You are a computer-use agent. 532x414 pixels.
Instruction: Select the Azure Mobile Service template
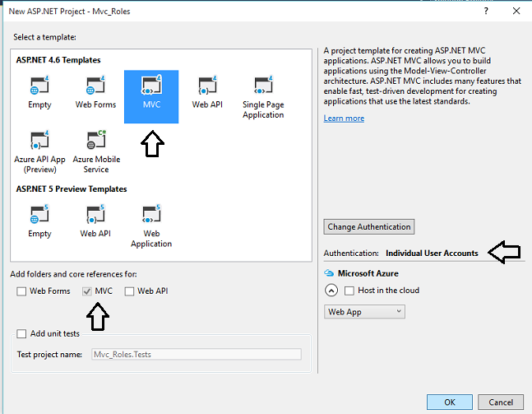click(x=96, y=151)
